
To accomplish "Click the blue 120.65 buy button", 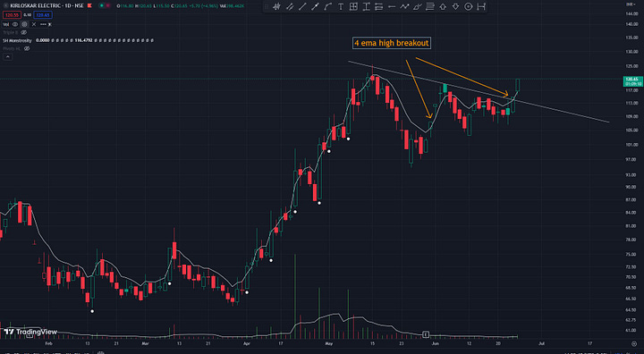I will [x=43, y=15].
